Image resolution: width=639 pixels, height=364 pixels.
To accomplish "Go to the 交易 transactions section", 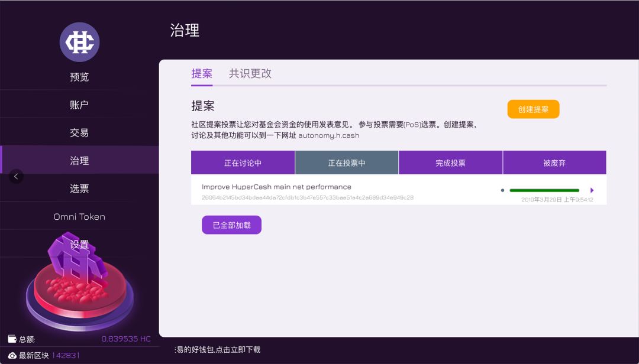I will pos(79,133).
